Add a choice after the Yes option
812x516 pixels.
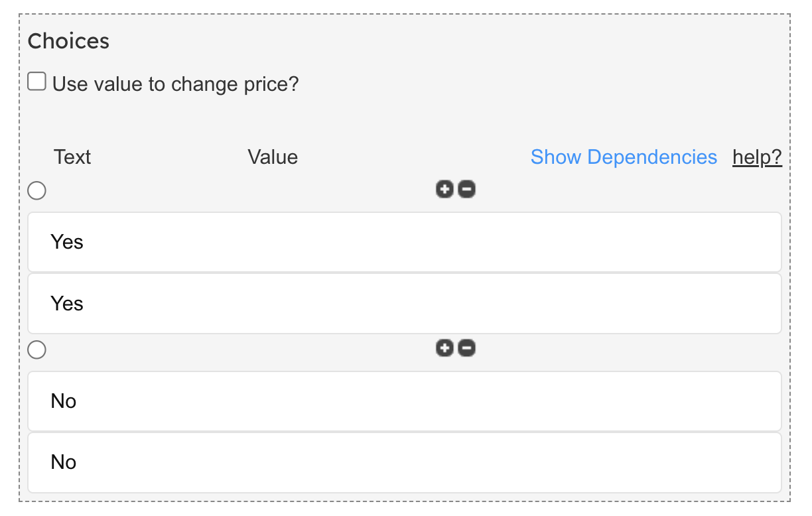(444, 190)
